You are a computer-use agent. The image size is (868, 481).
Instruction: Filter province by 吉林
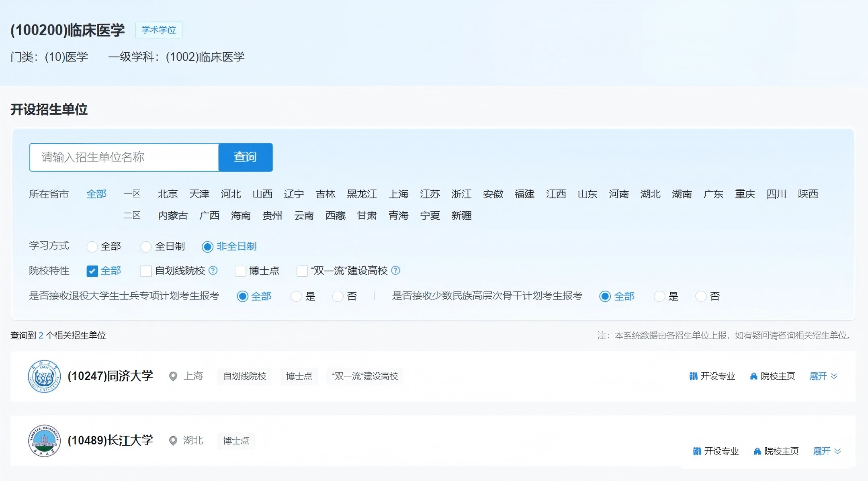325,194
